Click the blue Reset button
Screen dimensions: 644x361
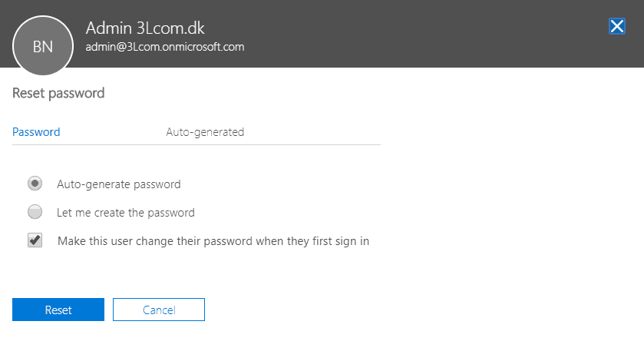click(x=58, y=310)
